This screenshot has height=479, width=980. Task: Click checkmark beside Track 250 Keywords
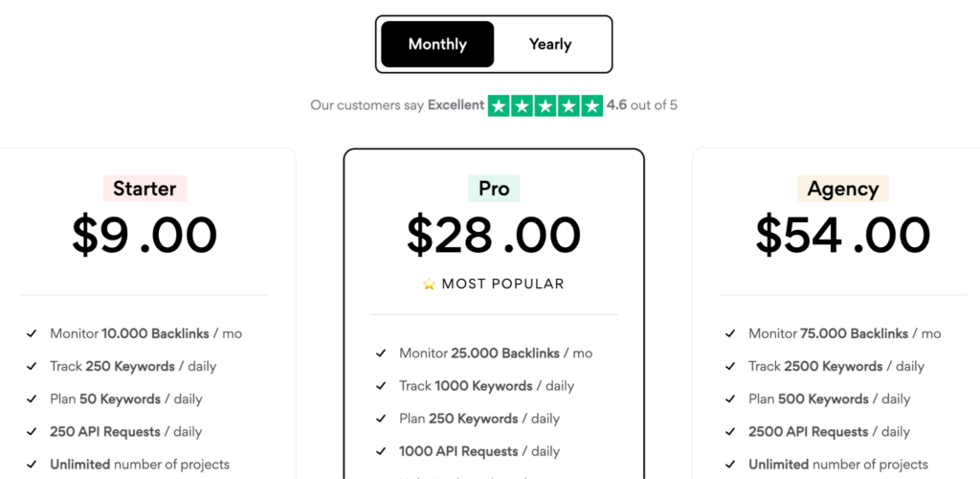[33, 366]
